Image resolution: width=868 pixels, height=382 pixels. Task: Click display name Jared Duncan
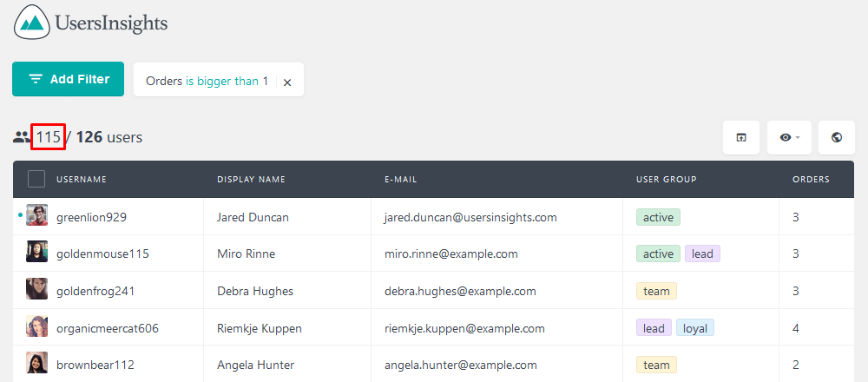tap(253, 218)
